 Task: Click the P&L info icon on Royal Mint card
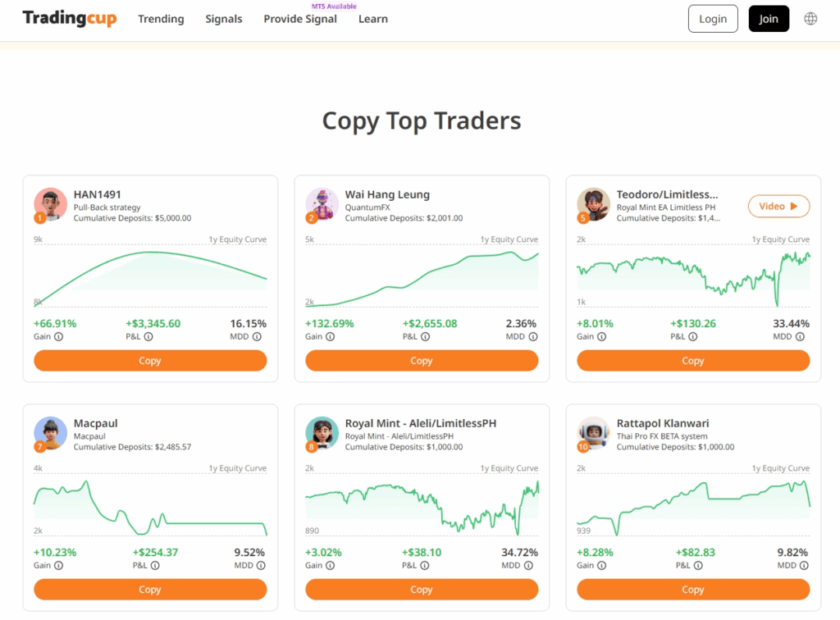(420, 565)
